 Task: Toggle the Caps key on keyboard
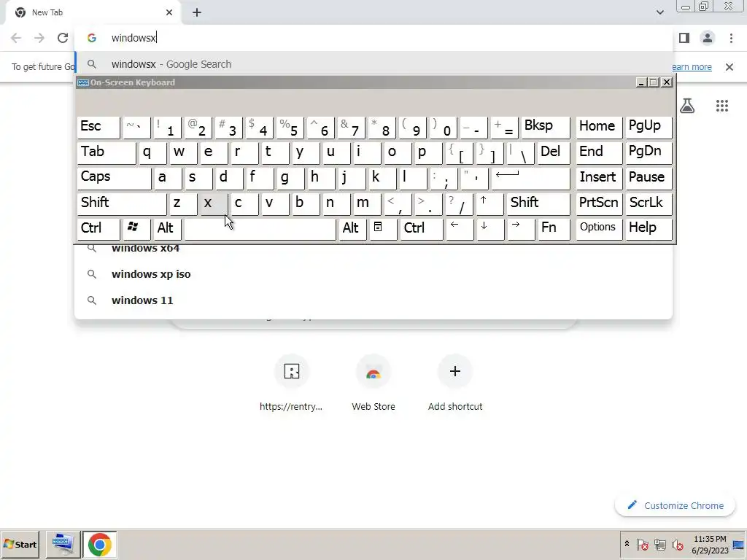(114, 179)
